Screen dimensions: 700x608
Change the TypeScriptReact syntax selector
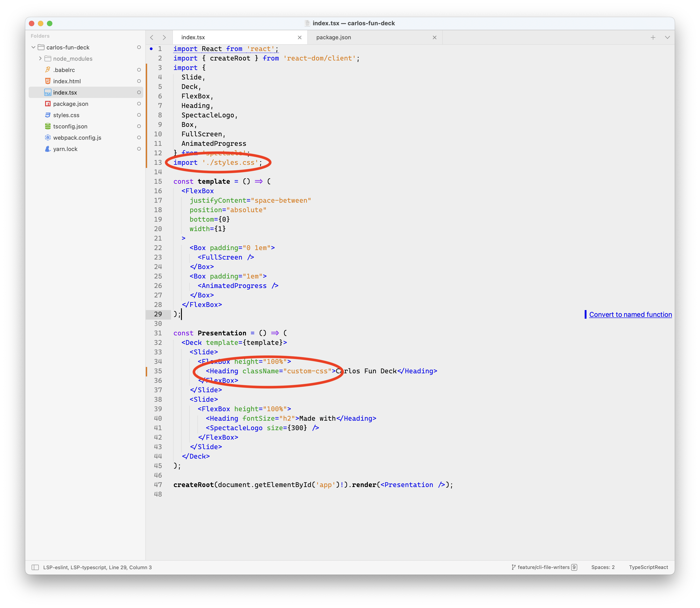648,567
